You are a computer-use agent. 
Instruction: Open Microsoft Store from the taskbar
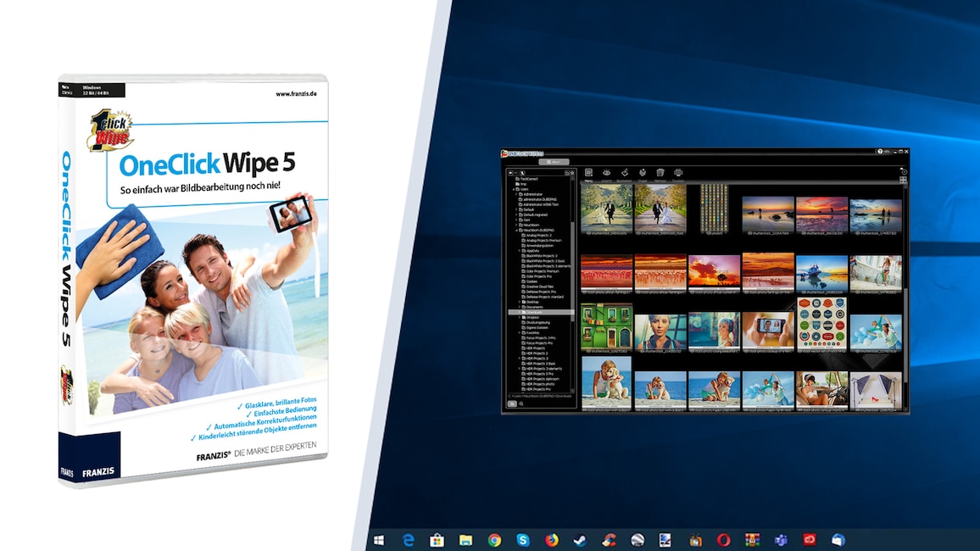click(437, 540)
